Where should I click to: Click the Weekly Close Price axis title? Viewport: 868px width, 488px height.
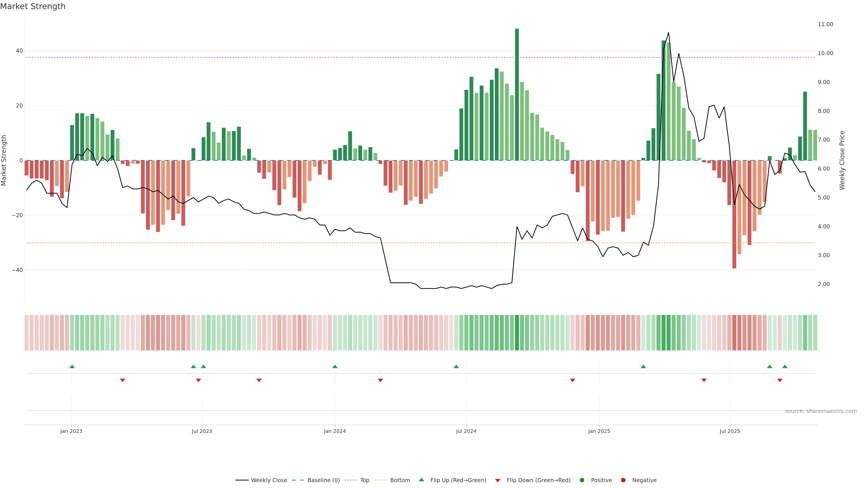coord(842,160)
